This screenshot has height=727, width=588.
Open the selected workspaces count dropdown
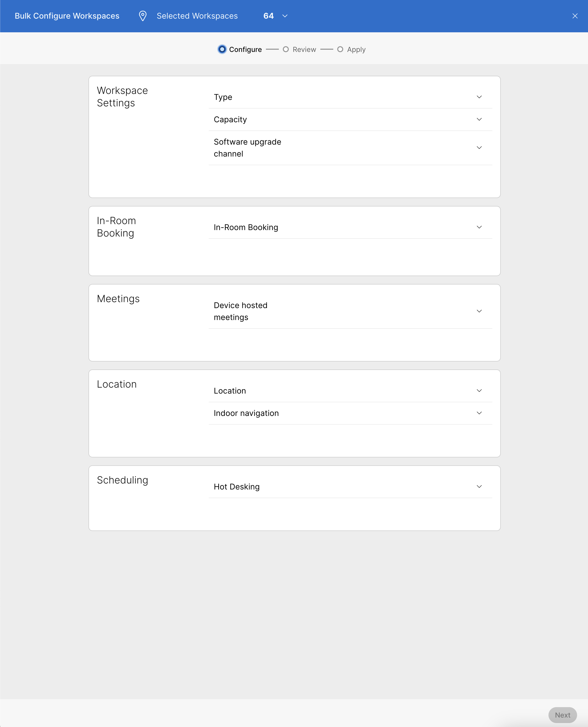285,16
